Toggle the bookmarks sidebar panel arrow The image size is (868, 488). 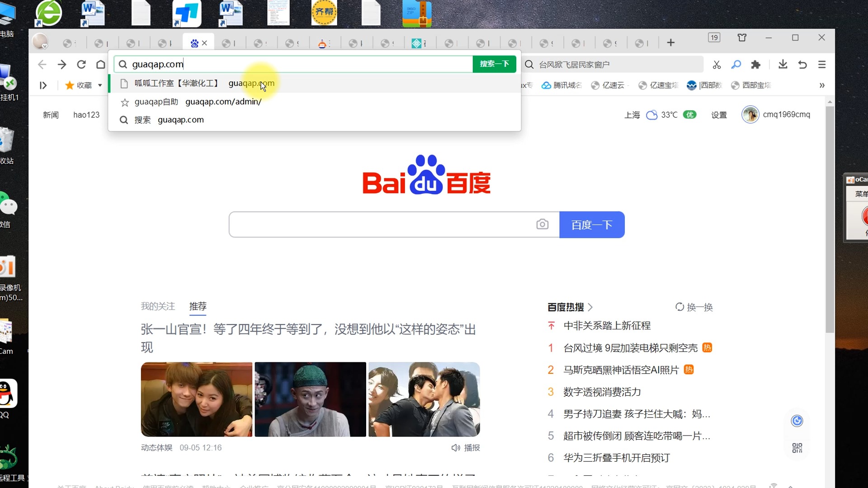coord(43,85)
